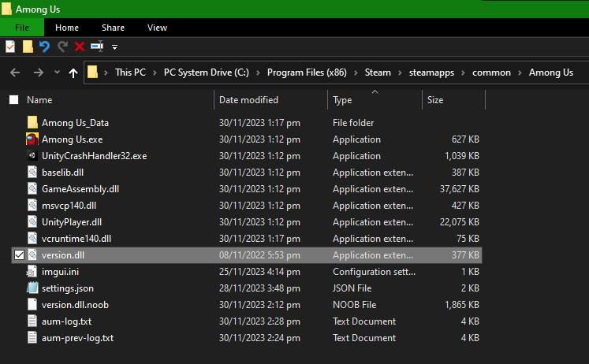Click the folder icon in the address bar
This screenshot has width=589, height=364.
92,72
